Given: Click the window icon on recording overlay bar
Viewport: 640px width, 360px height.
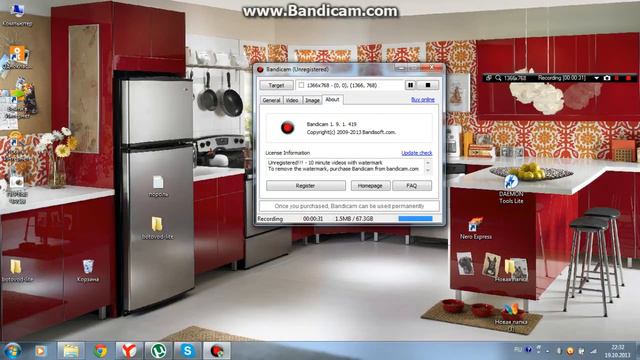Looking at the screenshot, I should coord(489,78).
